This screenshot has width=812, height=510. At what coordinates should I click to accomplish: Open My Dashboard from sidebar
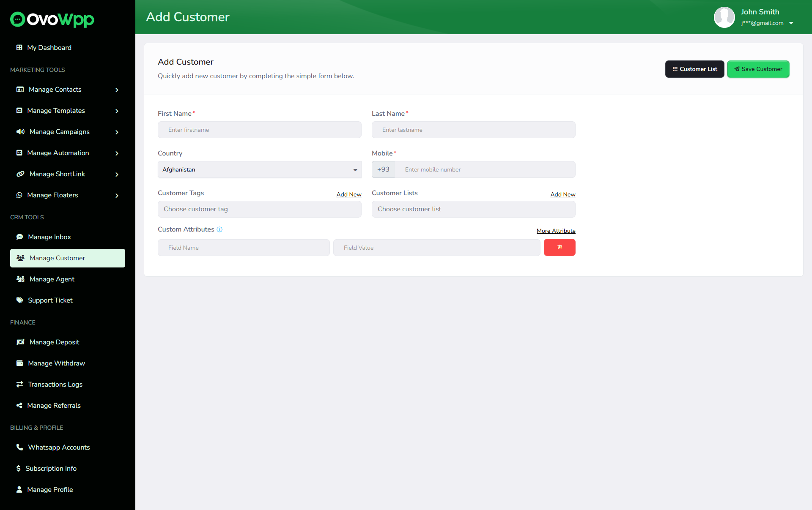coord(49,48)
